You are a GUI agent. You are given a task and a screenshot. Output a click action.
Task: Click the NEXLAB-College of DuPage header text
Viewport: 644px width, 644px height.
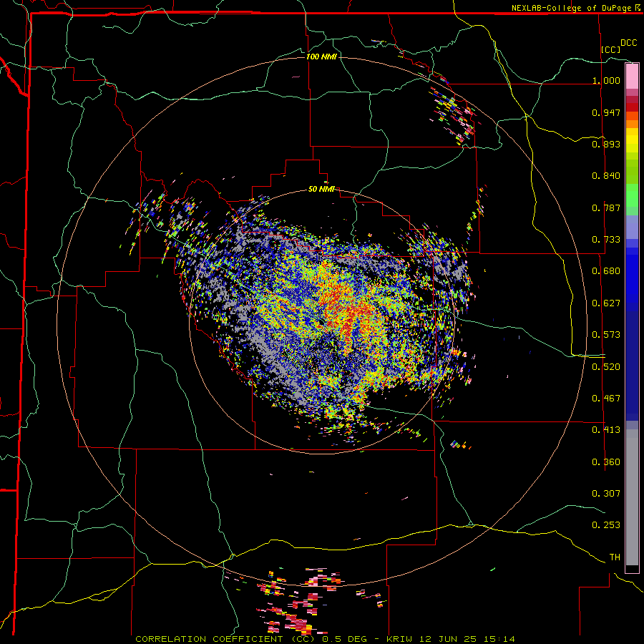[571, 8]
